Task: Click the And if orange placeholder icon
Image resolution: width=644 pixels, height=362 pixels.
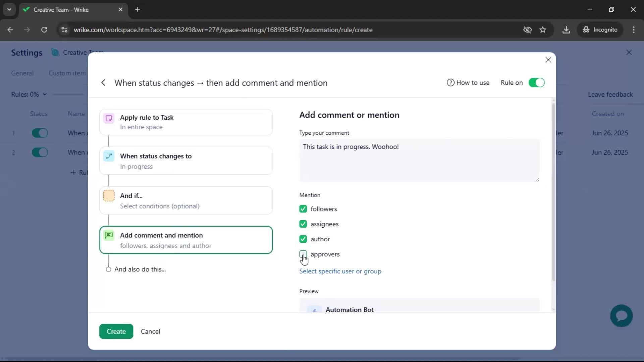Action: pyautogui.click(x=109, y=196)
